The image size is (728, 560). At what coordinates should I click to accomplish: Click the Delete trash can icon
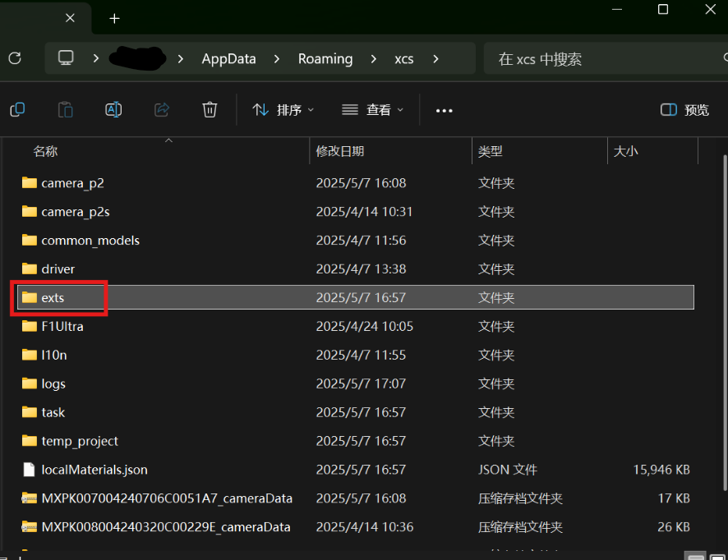[x=210, y=110]
